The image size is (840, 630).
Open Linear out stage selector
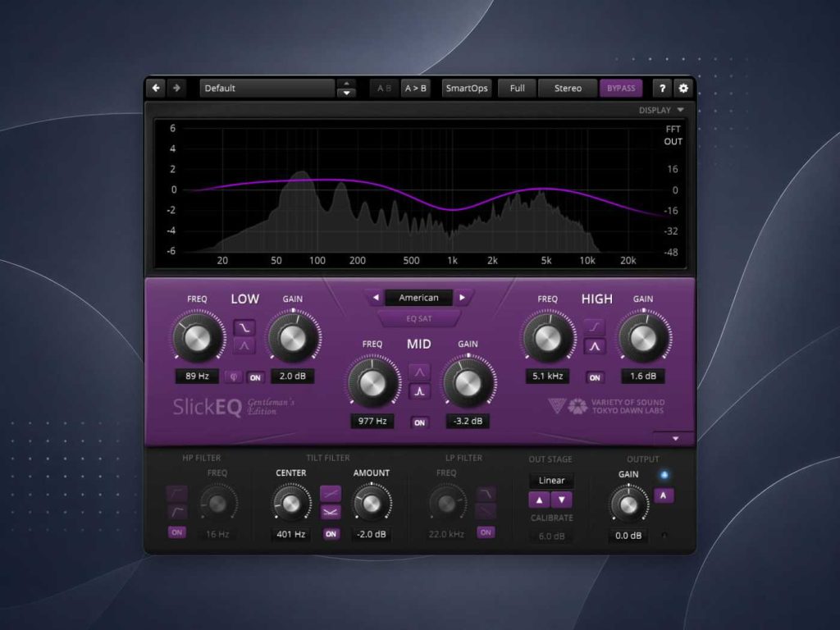pyautogui.click(x=551, y=481)
